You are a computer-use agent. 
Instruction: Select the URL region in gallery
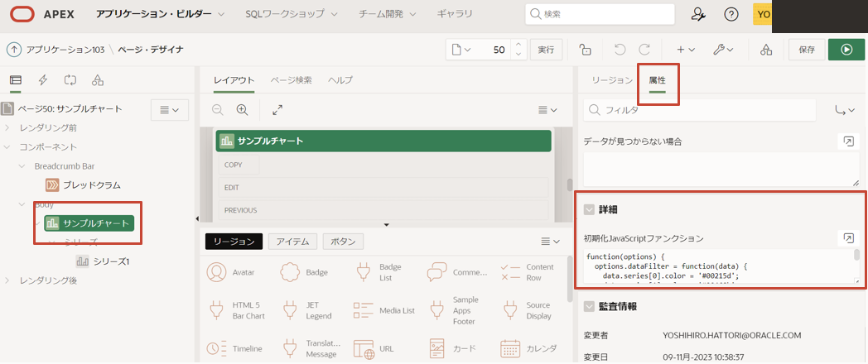tap(373, 348)
